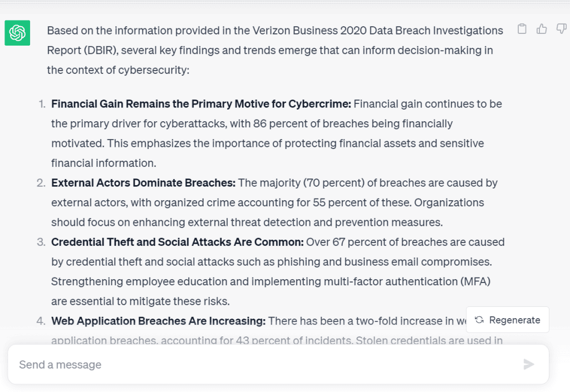Click list number 2 marker
The image size is (570, 392).
tap(41, 183)
